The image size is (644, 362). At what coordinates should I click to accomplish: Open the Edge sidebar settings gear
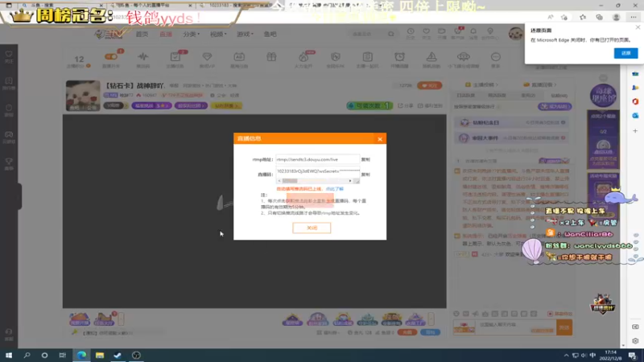[x=635, y=340]
